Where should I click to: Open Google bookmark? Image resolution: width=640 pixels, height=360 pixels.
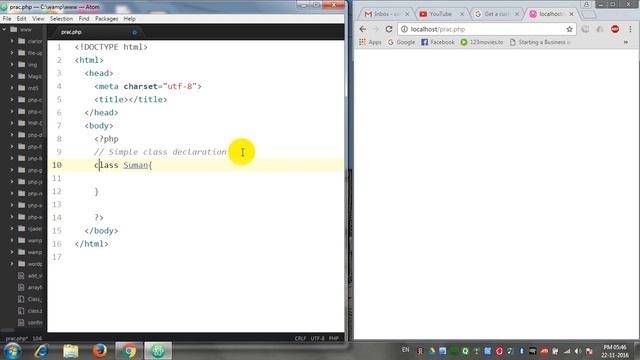pos(401,42)
